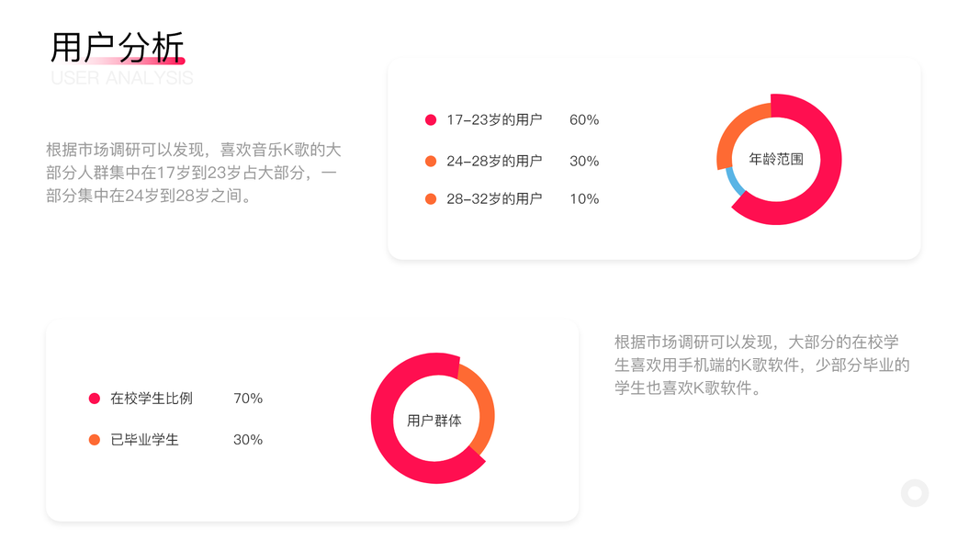Click the 年龄范围 donut chart center label

click(776, 159)
